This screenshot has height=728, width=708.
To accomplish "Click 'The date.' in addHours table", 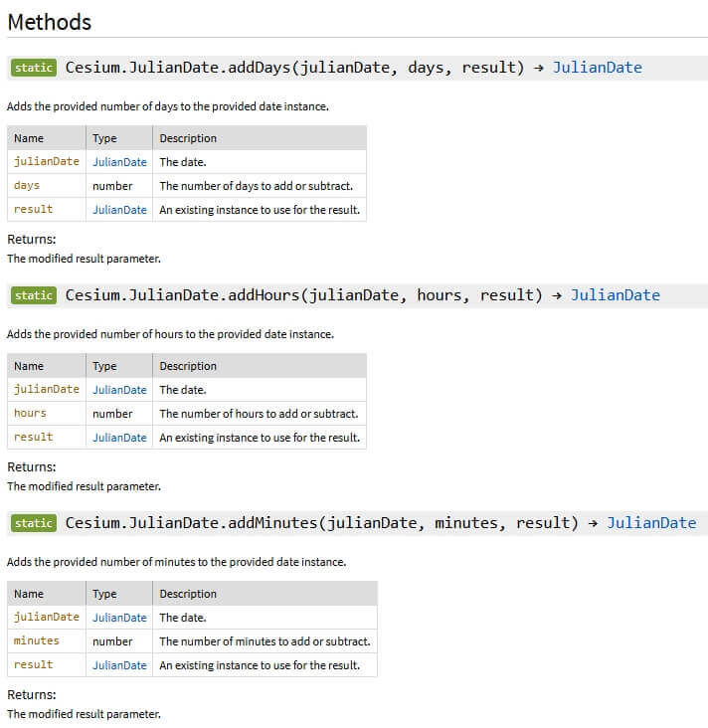I will pyautogui.click(x=182, y=390).
